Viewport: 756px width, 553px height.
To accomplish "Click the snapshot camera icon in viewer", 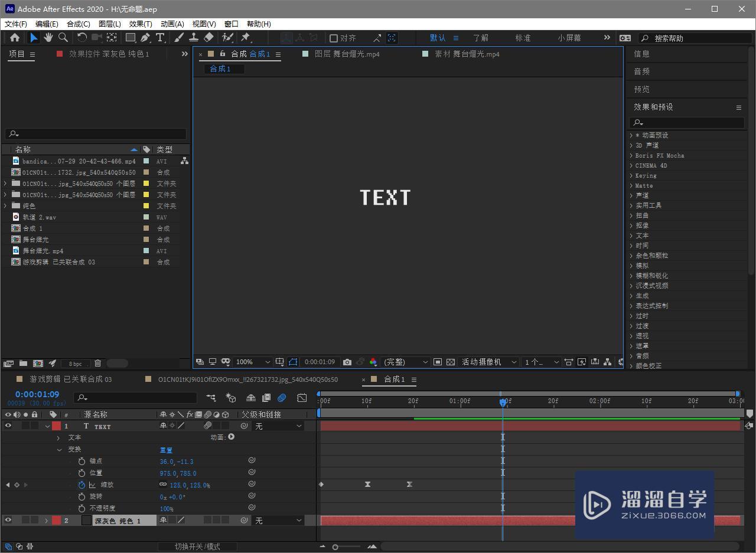I will tap(347, 362).
